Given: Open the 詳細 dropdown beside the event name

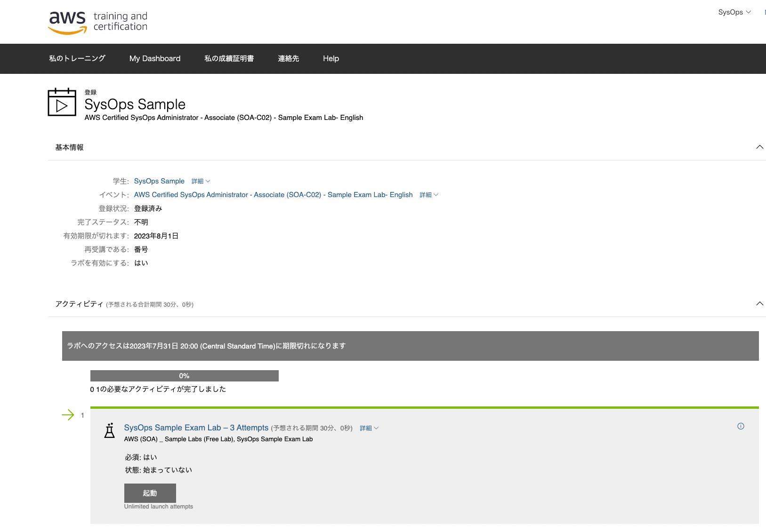Looking at the screenshot, I should (x=428, y=194).
